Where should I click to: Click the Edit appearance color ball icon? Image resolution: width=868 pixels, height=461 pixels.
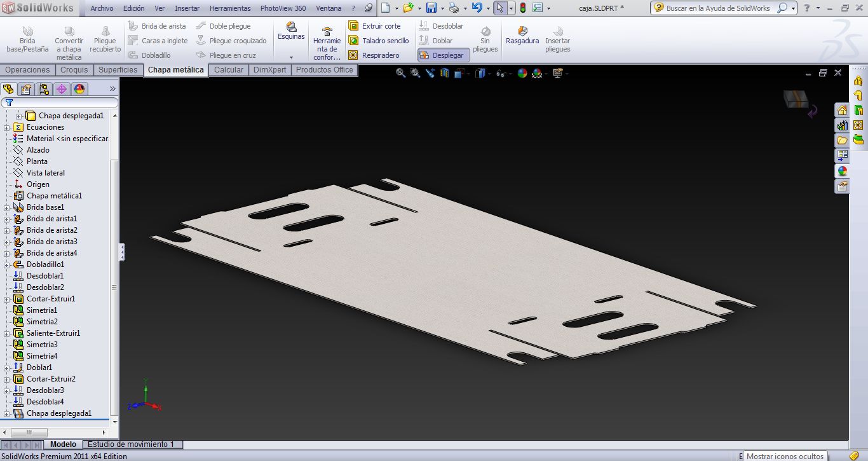[x=522, y=73]
